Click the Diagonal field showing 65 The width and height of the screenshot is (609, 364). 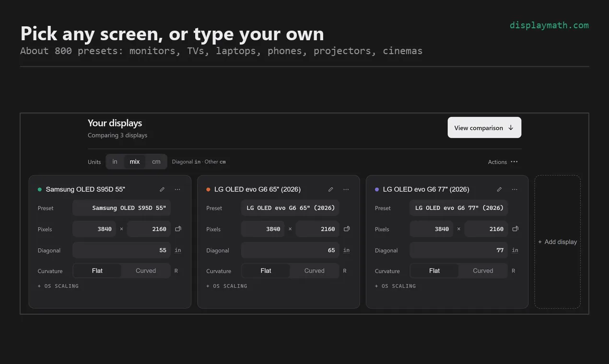[x=290, y=250]
